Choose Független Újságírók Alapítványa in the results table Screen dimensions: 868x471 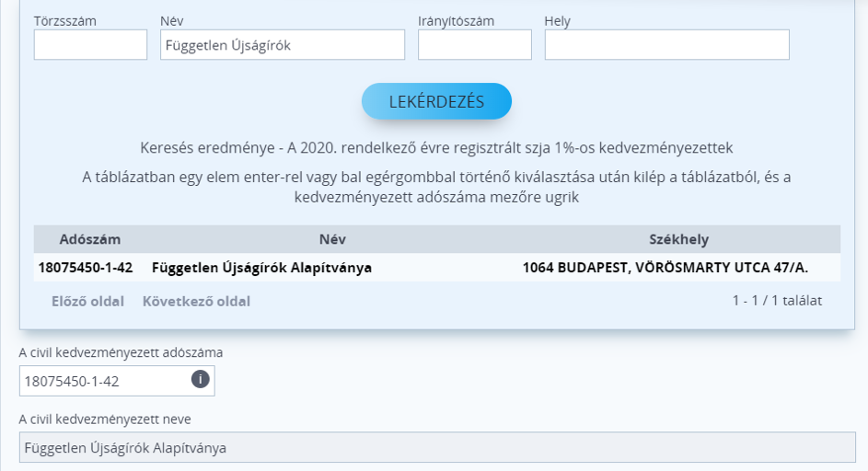point(261,268)
